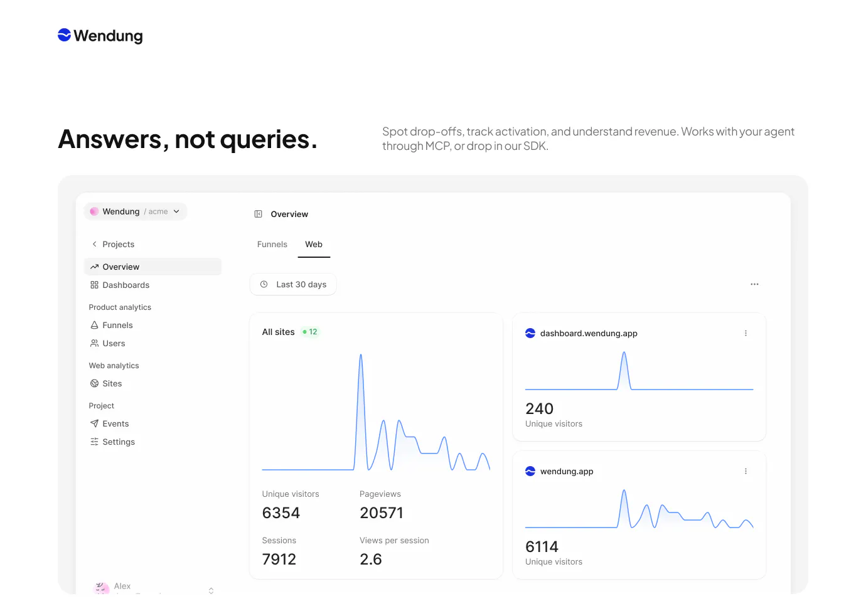Click the grid icon beside Dashboards

click(x=94, y=285)
